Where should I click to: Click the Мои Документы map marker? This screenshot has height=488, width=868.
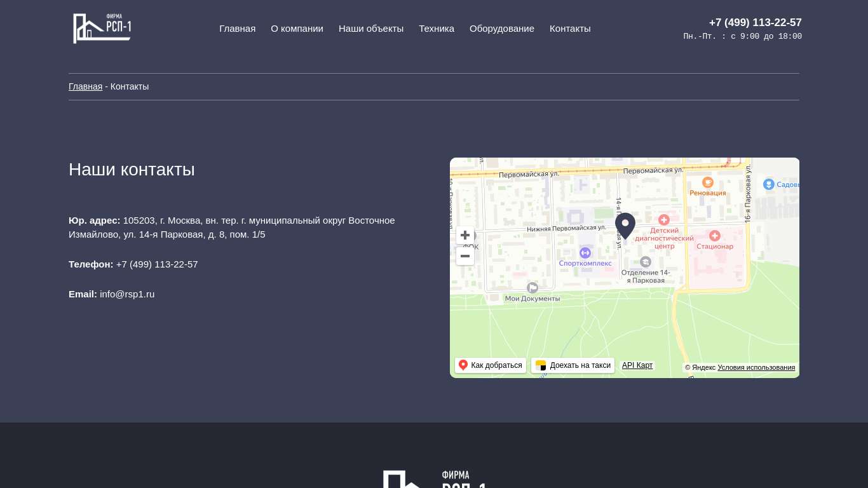(x=532, y=288)
